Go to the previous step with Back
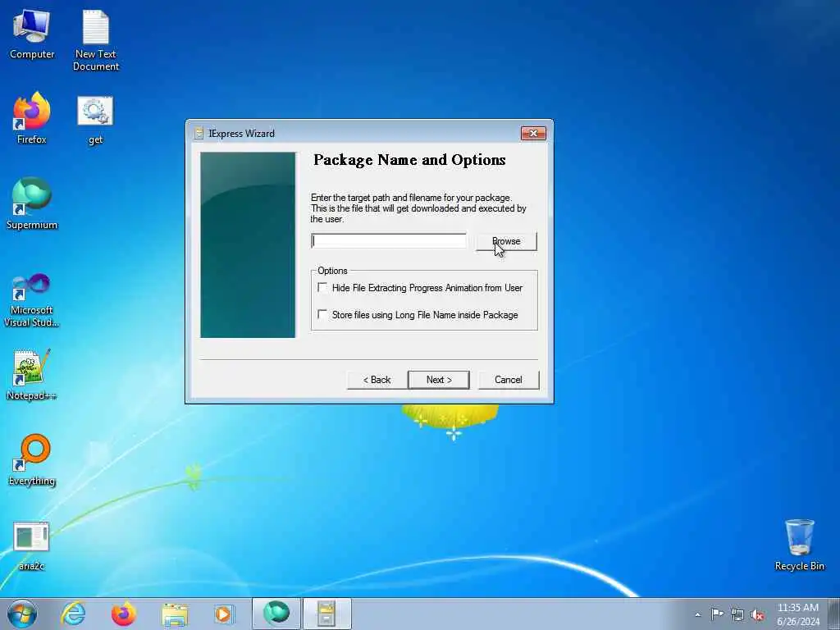840x630 pixels. click(377, 380)
